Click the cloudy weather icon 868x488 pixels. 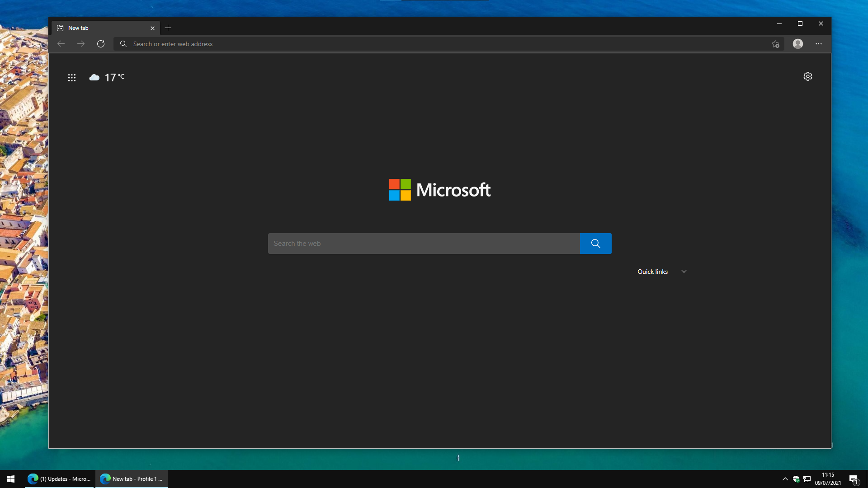[94, 77]
